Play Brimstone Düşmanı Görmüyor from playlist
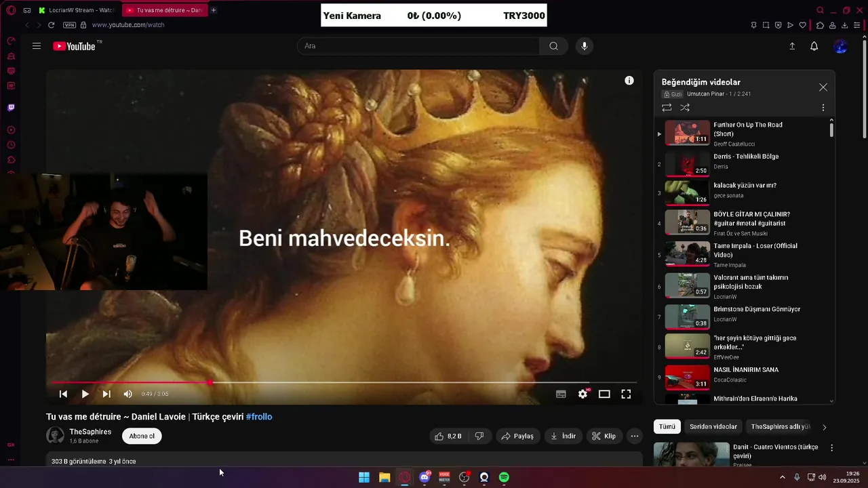Screen dimensions: 868x488 pos(744,317)
